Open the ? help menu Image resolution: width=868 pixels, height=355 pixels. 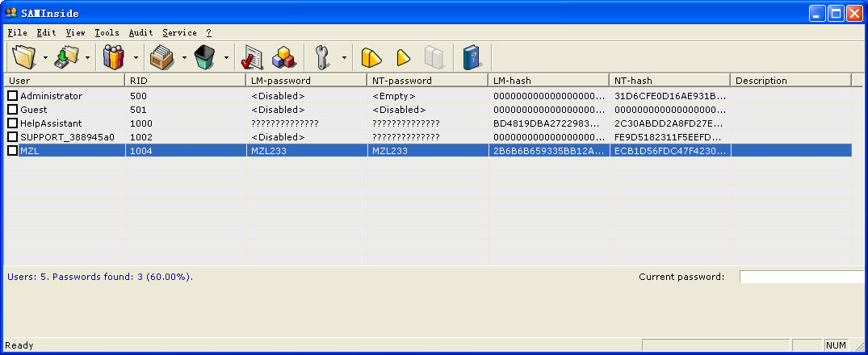208,32
